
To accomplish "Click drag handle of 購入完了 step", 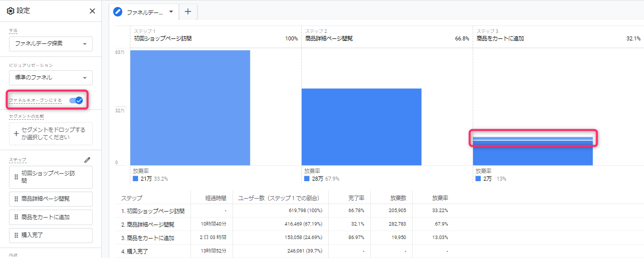I will point(16,235).
